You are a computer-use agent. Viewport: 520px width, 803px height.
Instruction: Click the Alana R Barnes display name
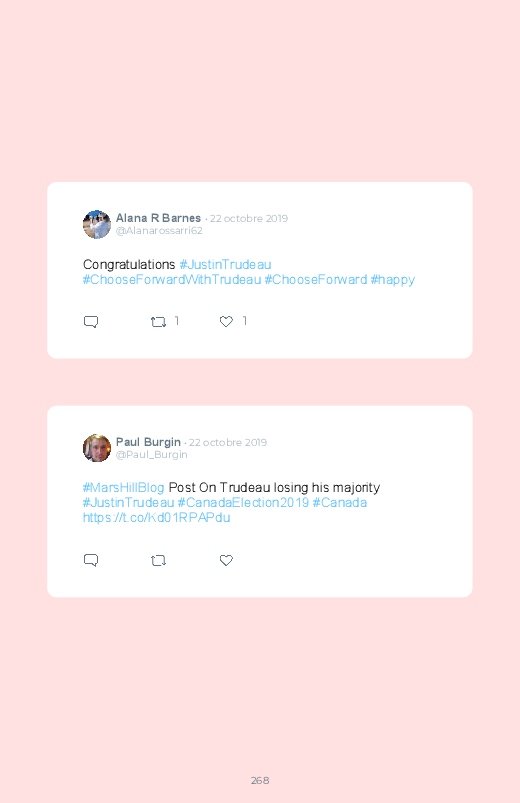[x=158, y=218]
